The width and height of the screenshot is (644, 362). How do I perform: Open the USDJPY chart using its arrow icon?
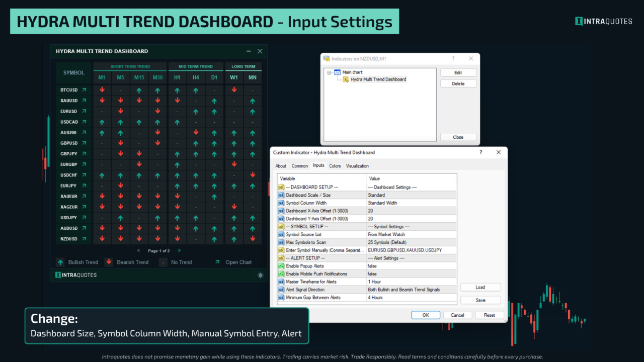click(x=84, y=218)
